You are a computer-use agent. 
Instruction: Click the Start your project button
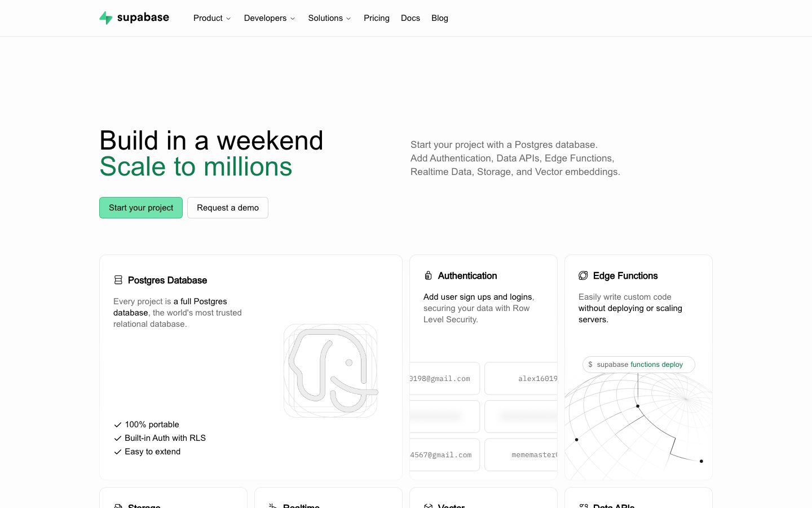141,208
